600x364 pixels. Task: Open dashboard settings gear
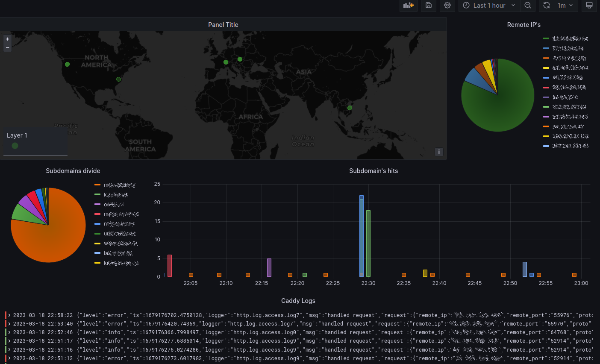coord(447,6)
